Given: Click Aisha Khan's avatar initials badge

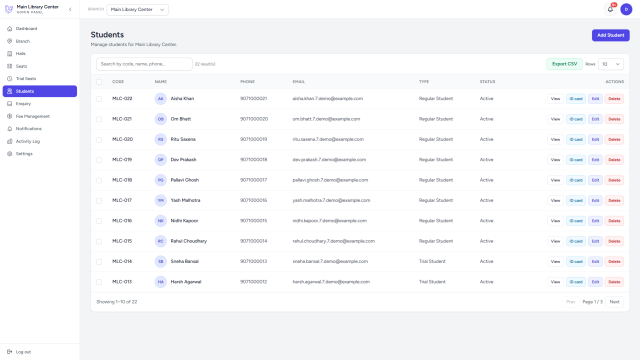Looking at the screenshot, I should [161, 99].
